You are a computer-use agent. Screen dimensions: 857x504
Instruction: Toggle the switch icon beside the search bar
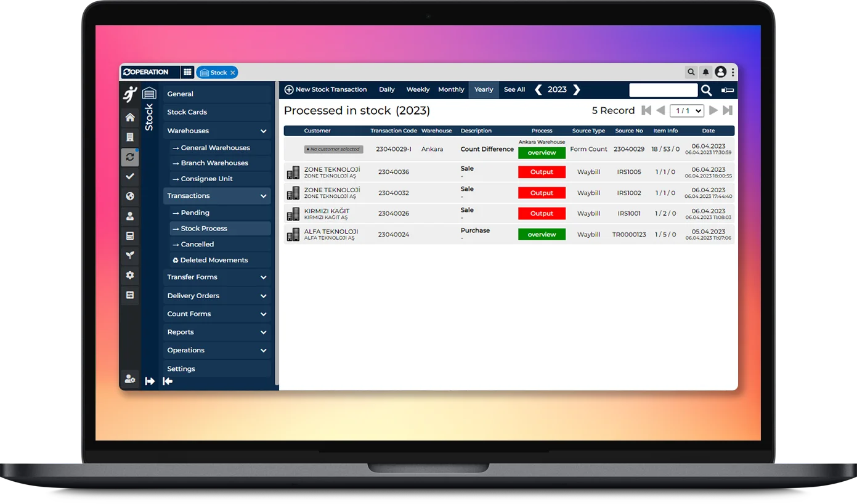(x=727, y=89)
